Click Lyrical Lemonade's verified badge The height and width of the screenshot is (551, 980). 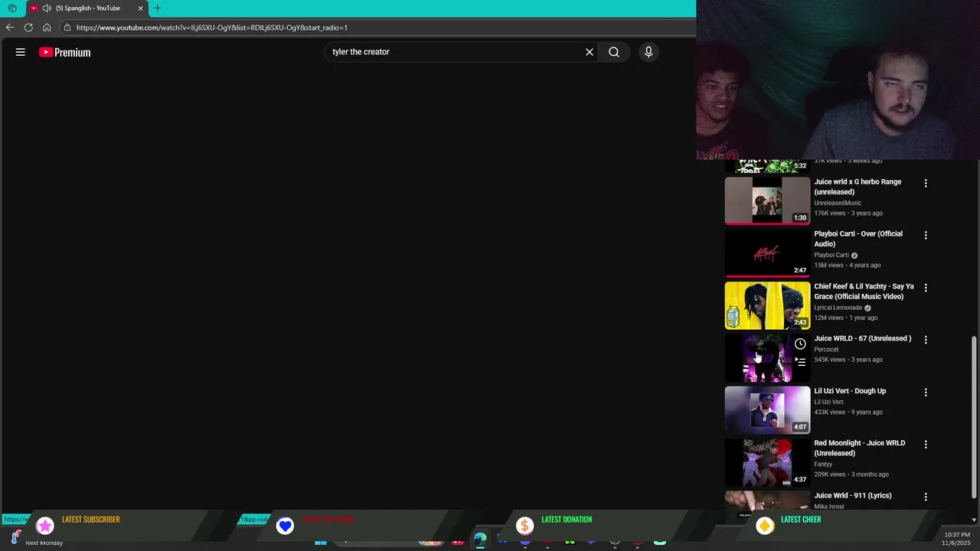click(x=867, y=308)
